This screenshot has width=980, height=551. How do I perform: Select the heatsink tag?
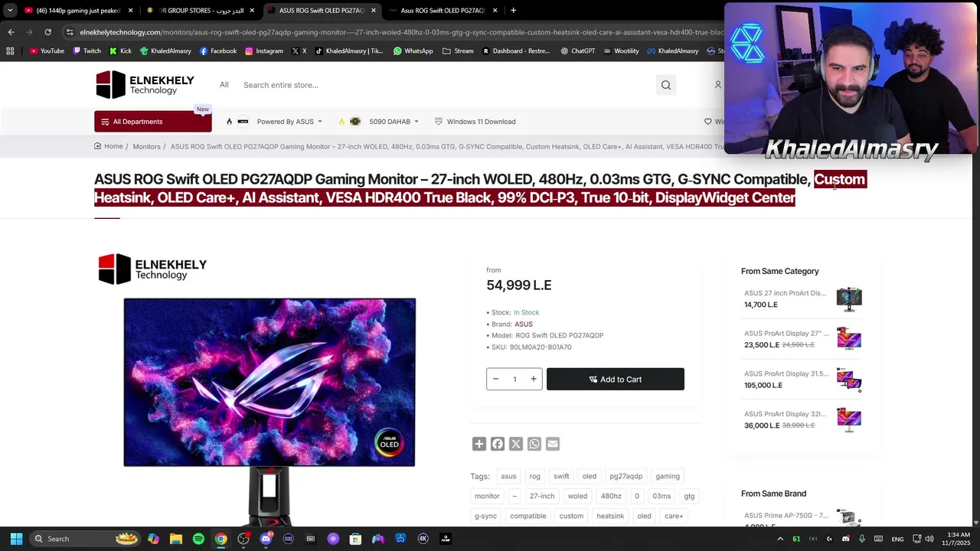coord(610,516)
